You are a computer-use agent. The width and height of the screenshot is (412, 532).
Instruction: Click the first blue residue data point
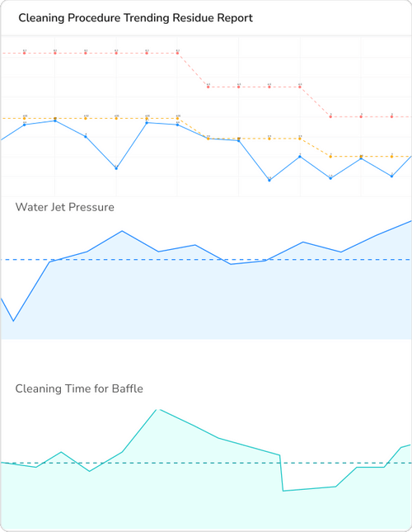point(25,125)
